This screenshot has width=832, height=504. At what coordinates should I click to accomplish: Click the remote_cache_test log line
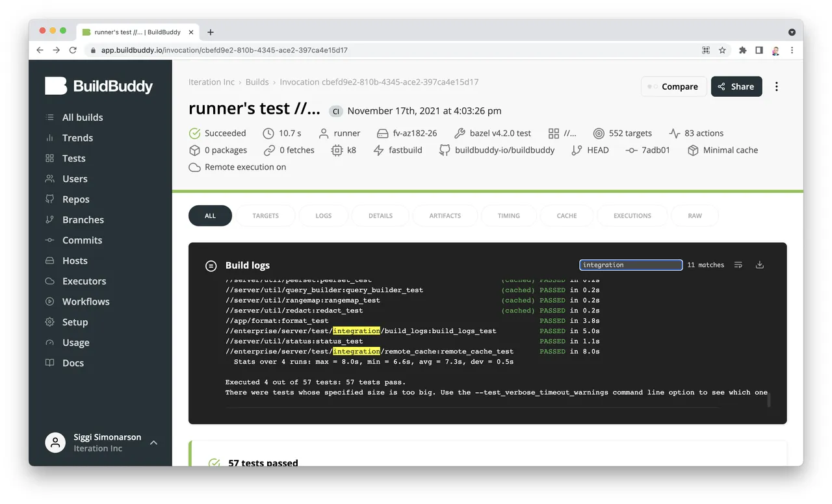413,351
